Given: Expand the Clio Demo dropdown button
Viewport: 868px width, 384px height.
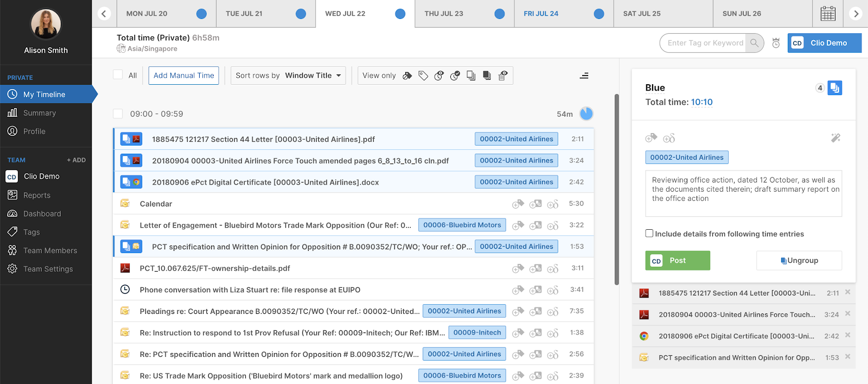Looking at the screenshot, I should (x=825, y=43).
